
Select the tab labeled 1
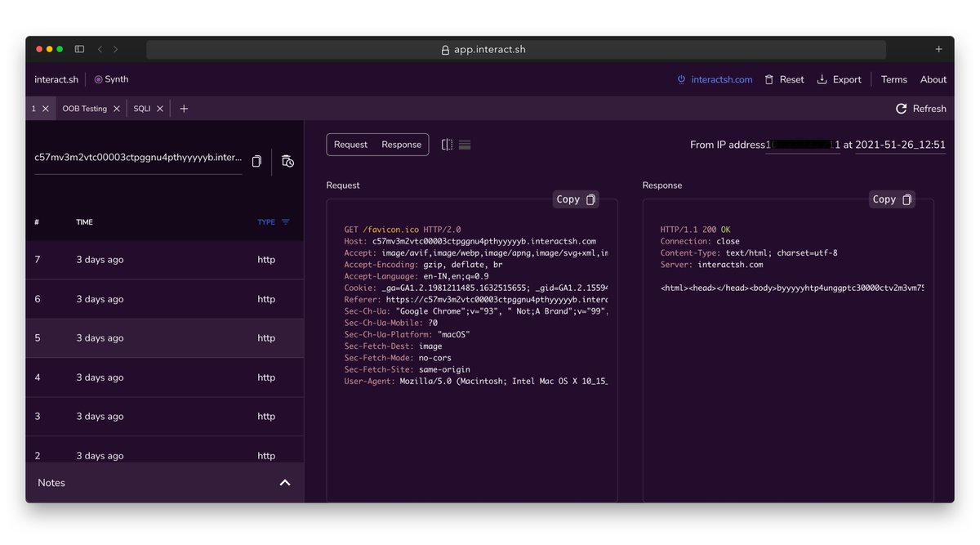(33, 108)
